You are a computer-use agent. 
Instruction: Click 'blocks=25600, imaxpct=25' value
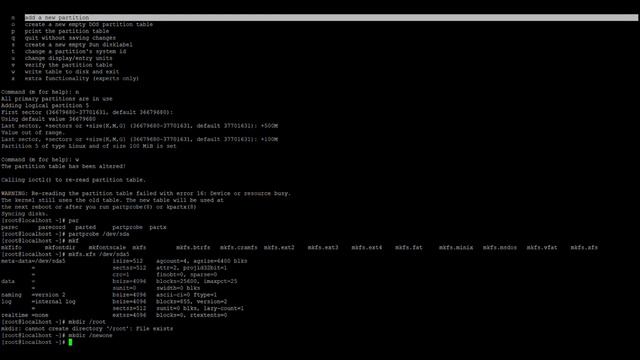tap(197, 281)
